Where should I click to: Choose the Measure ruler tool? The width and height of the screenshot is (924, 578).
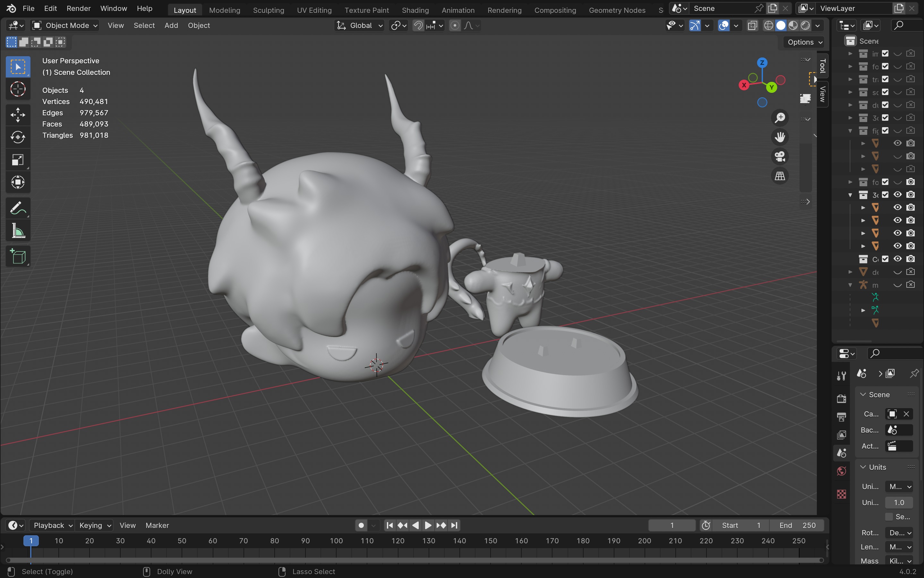(18, 231)
